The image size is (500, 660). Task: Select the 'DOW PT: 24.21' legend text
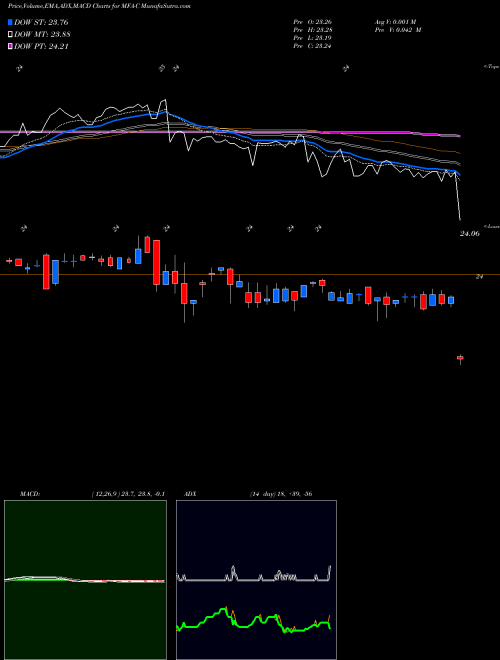click(41, 47)
